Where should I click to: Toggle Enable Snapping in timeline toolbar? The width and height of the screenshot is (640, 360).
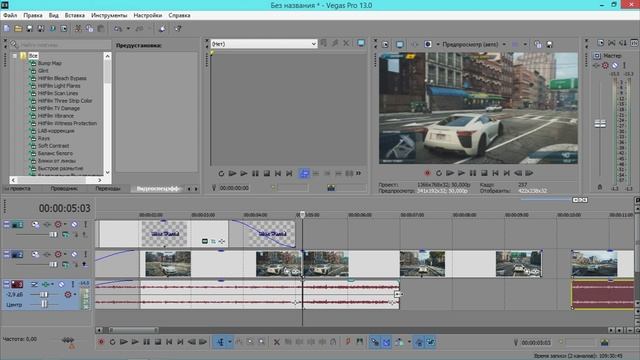[x=375, y=342]
